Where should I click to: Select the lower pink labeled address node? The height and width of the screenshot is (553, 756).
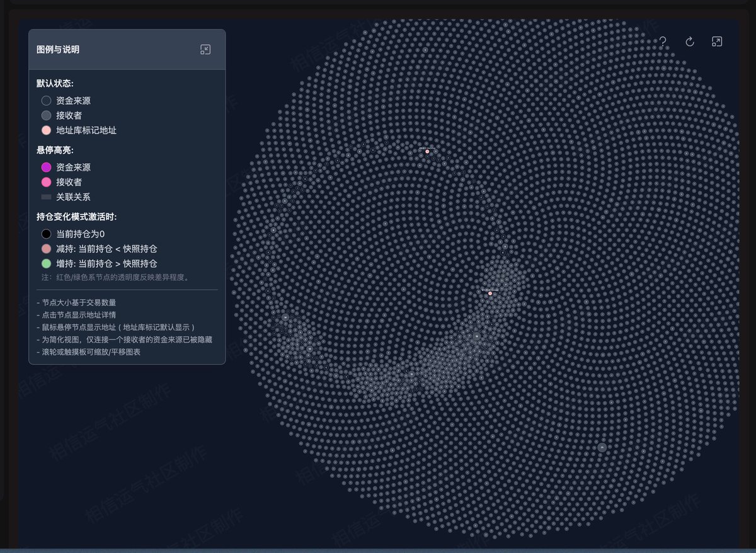[490, 293]
